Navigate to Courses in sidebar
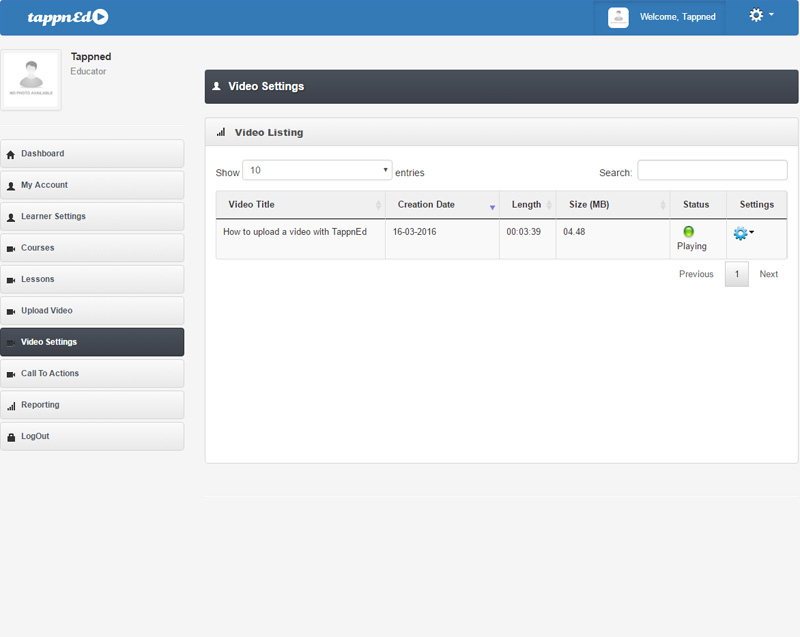The image size is (800, 637). (92, 248)
